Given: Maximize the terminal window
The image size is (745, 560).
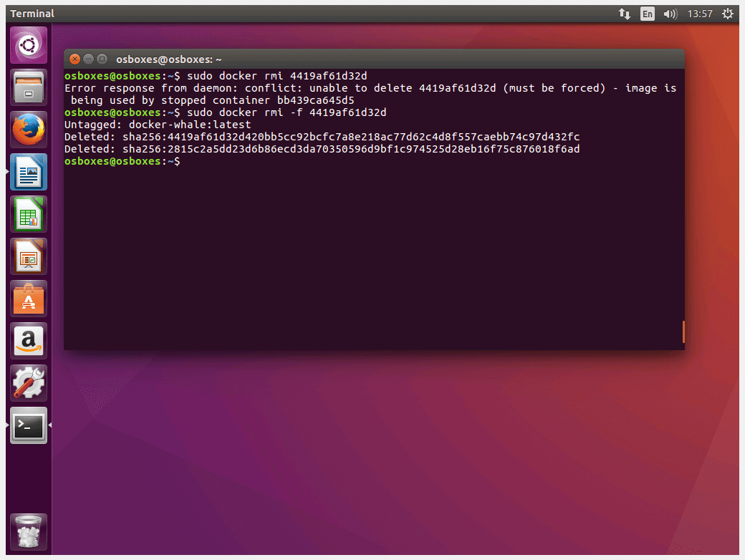Looking at the screenshot, I should point(102,59).
